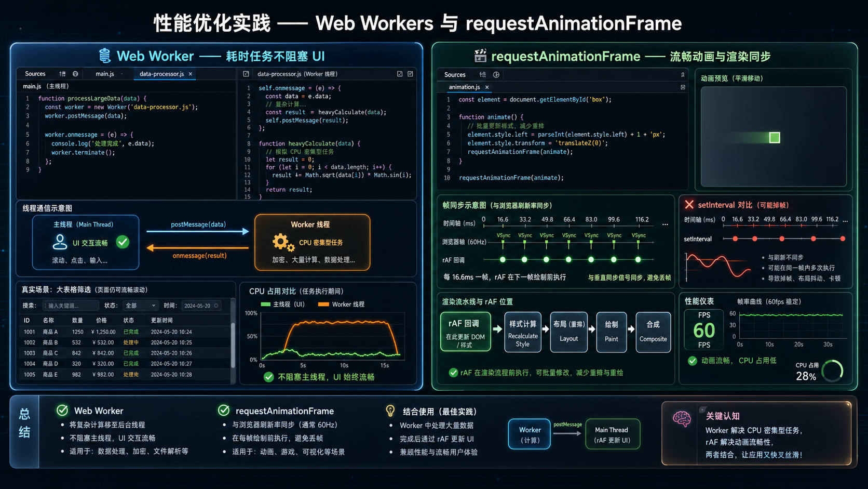Select table row 1003 商品 C
868x489 pixels.
pos(125,353)
